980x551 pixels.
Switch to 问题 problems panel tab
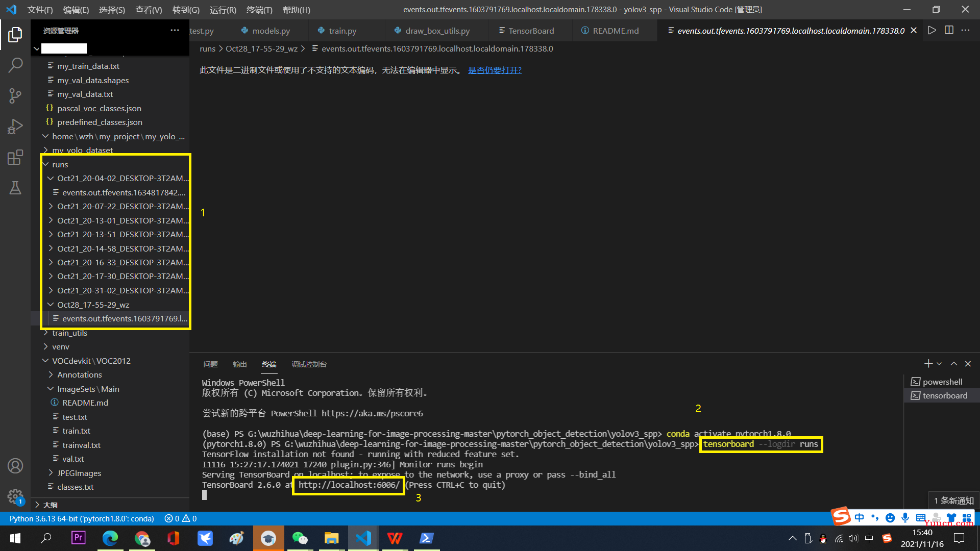(210, 364)
